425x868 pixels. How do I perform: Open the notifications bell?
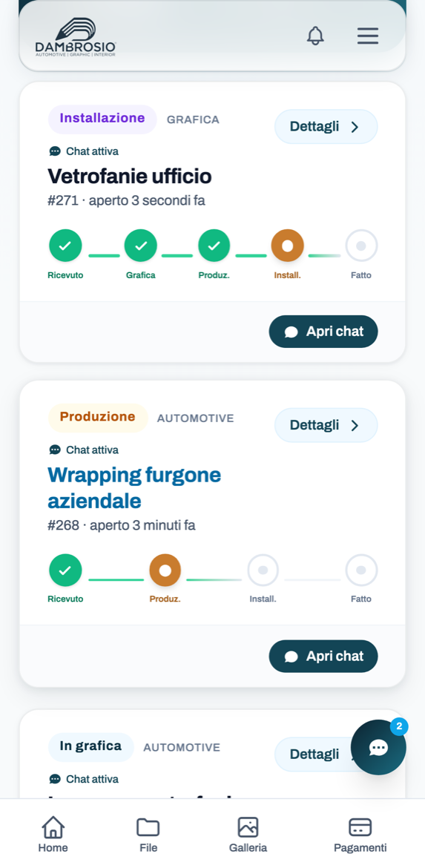click(315, 36)
